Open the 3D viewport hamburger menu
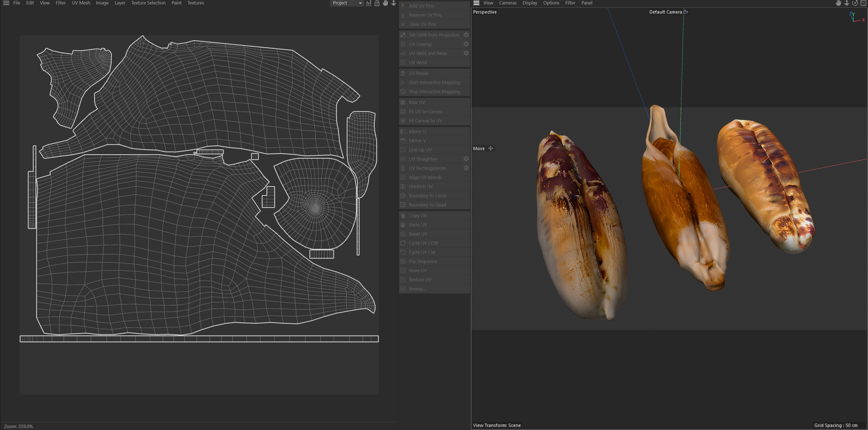The image size is (868, 430). [476, 3]
